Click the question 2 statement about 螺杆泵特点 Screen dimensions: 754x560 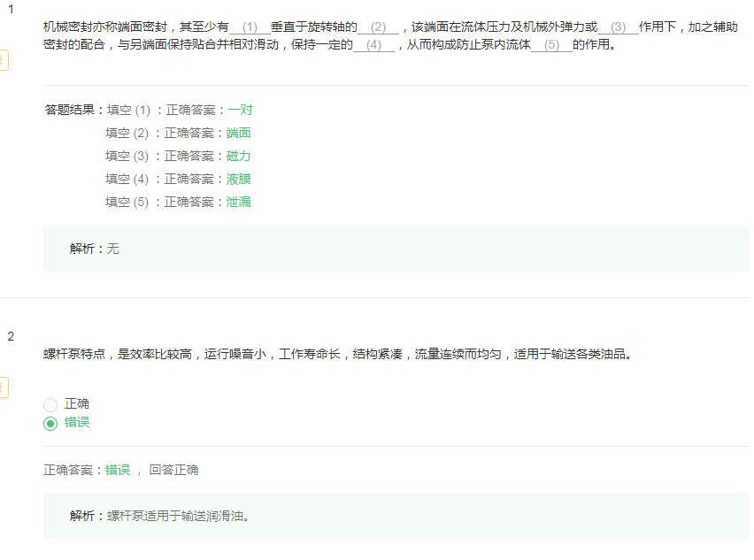pyautogui.click(x=337, y=354)
